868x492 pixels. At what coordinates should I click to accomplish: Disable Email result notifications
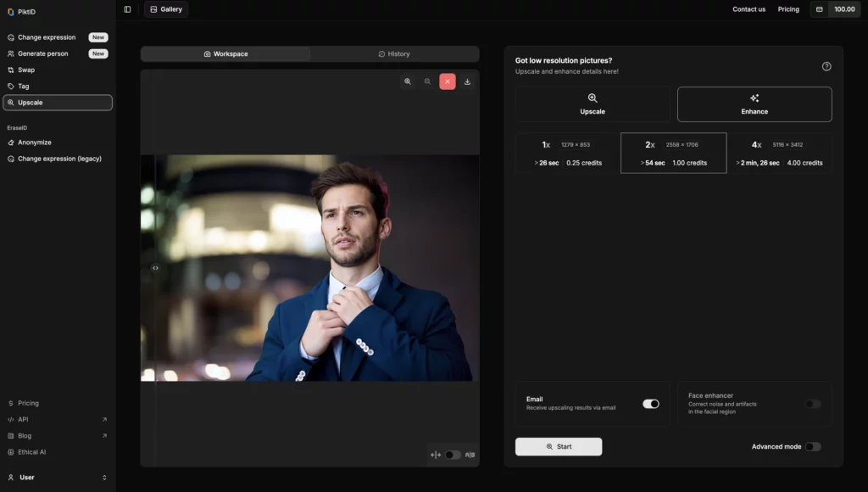pos(653,405)
